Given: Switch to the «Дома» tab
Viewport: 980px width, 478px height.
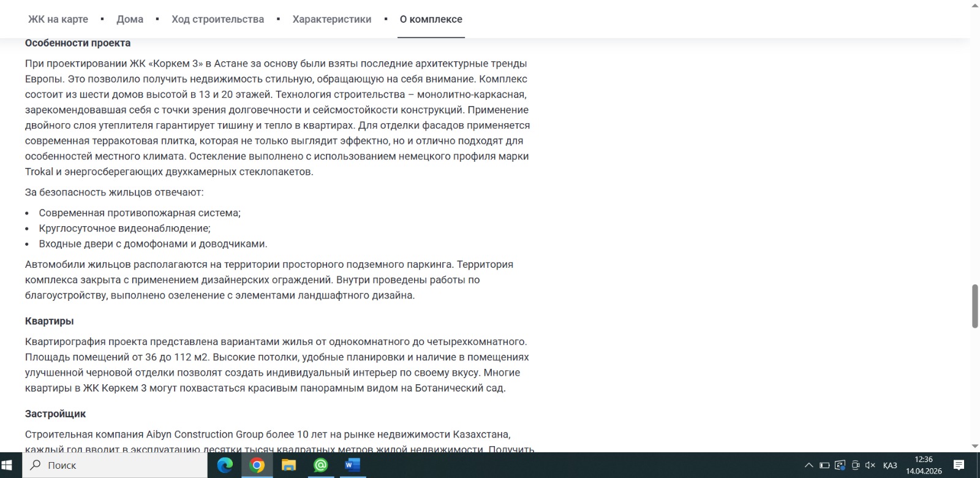Looking at the screenshot, I should [x=130, y=19].
